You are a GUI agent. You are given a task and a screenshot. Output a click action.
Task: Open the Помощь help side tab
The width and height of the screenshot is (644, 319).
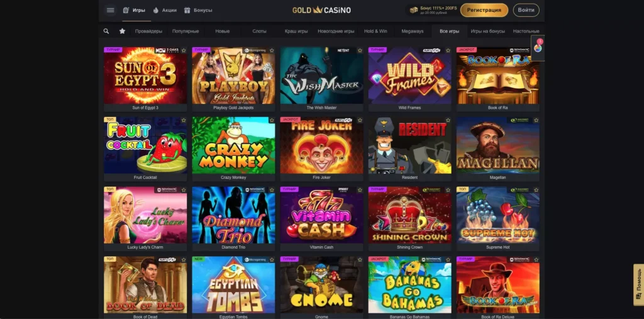(639, 284)
